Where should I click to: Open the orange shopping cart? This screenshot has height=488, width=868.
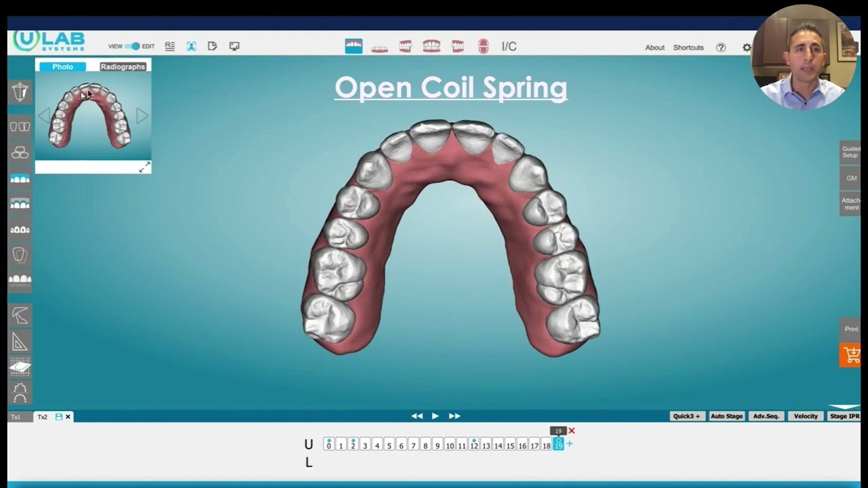850,355
